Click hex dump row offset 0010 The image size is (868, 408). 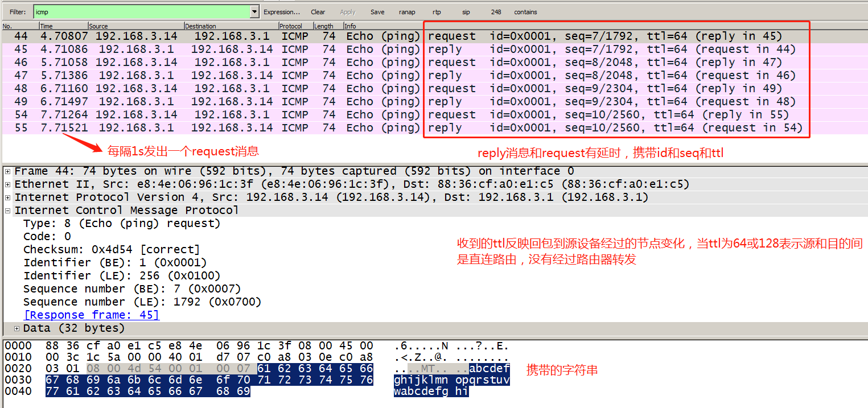(18, 357)
